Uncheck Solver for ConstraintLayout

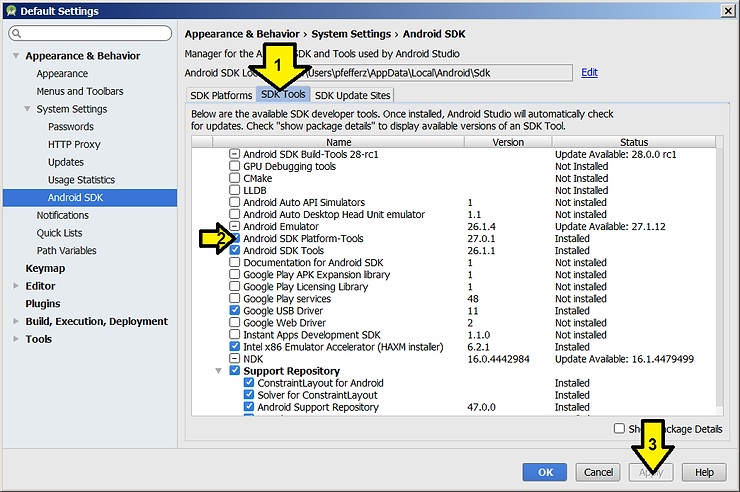pyautogui.click(x=249, y=394)
